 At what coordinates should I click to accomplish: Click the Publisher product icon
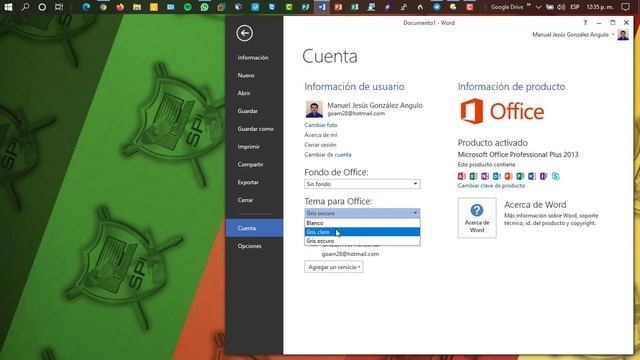(x=520, y=176)
